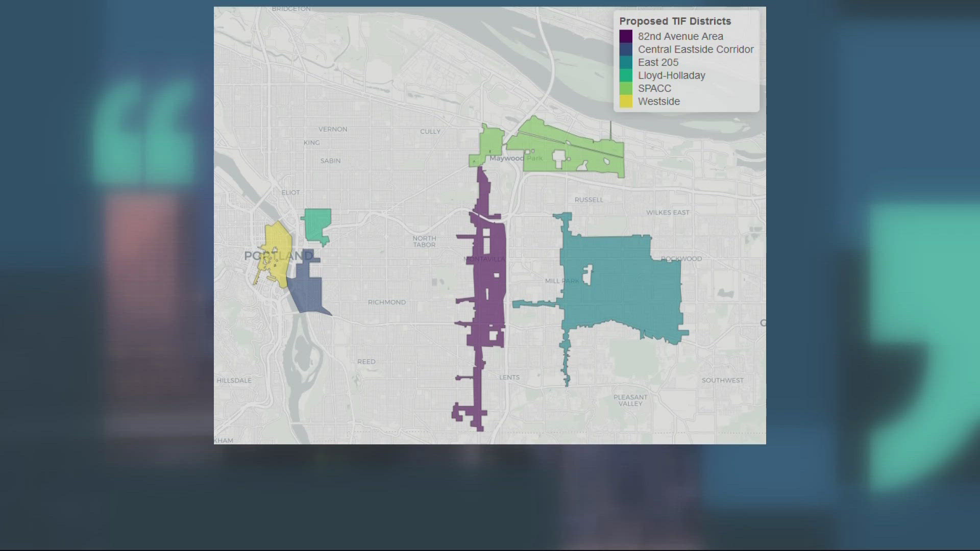
Task: Click the Maywood Park map label
Action: (x=516, y=158)
